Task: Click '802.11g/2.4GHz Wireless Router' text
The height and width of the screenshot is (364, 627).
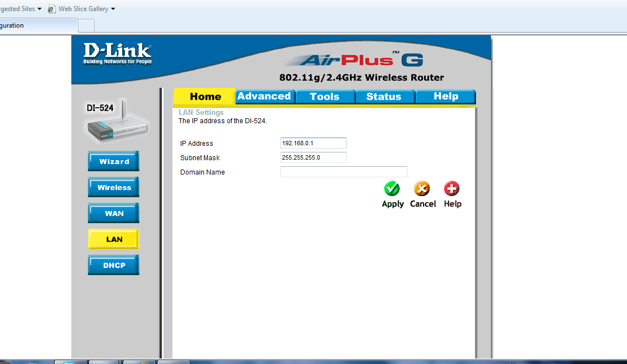Action: pos(362,77)
